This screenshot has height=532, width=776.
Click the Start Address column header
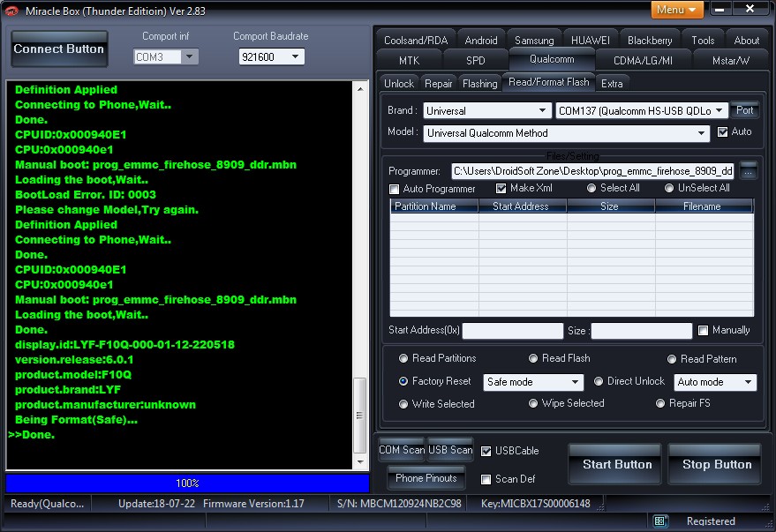[522, 206]
